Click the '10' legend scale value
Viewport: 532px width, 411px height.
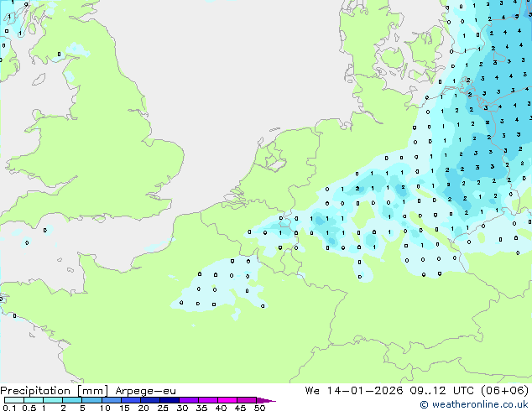pyautogui.click(x=105, y=408)
